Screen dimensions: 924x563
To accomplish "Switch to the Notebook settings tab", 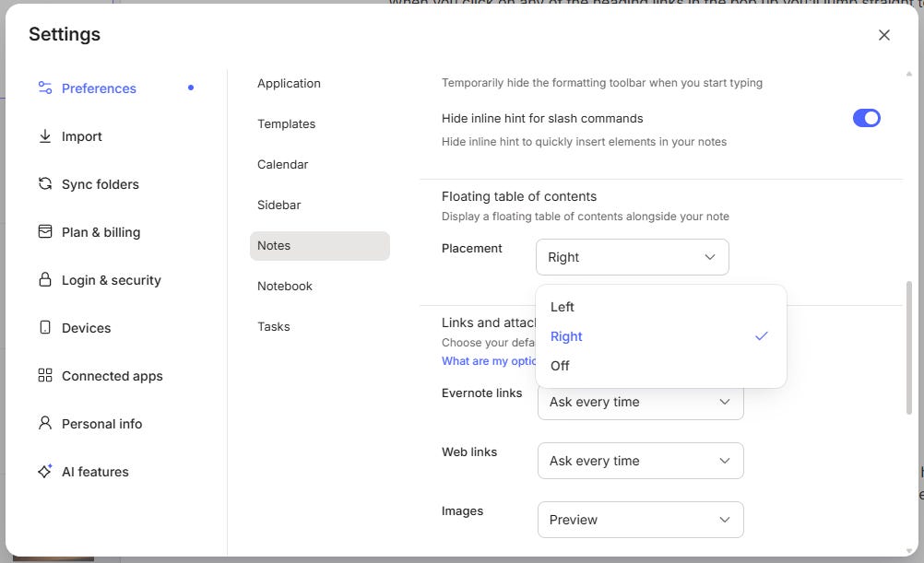I will click(285, 286).
